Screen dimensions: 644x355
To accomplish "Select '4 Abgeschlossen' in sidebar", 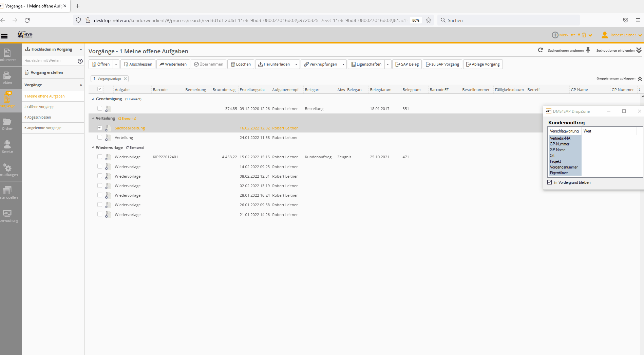I will pos(38,118).
